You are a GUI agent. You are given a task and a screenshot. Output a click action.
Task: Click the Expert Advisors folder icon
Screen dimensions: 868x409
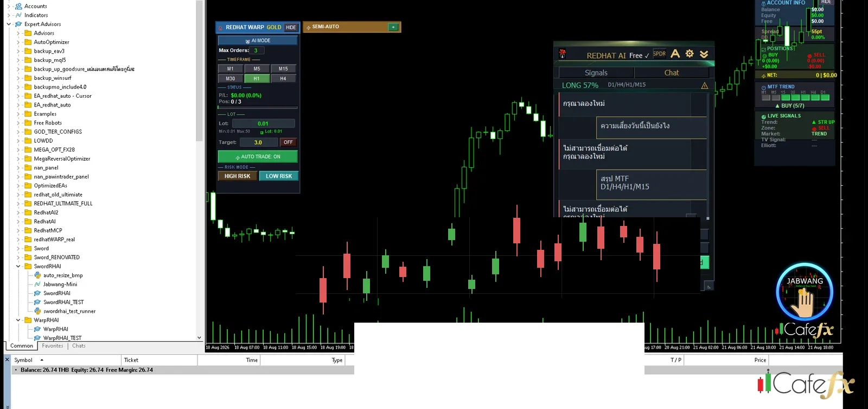[18, 24]
